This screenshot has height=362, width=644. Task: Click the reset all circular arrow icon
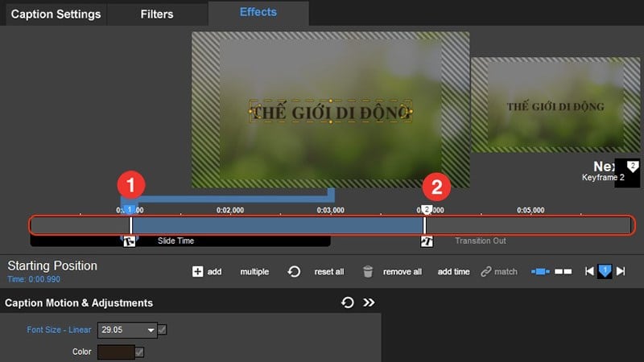coord(295,272)
